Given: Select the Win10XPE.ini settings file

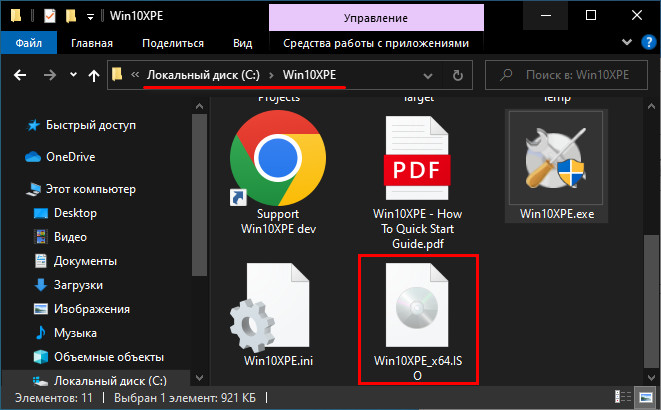Looking at the screenshot, I should click(270, 303).
